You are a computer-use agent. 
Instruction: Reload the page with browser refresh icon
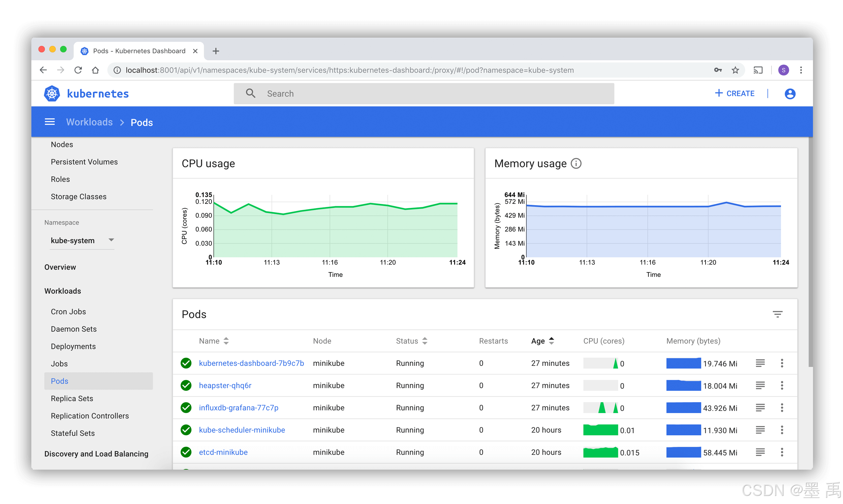(x=78, y=70)
